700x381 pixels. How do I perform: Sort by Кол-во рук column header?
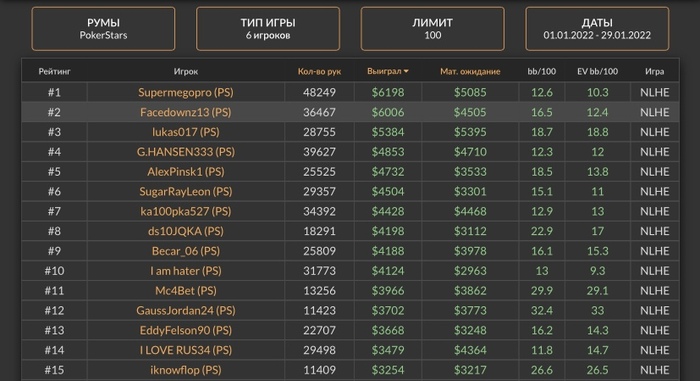pyautogui.click(x=319, y=71)
